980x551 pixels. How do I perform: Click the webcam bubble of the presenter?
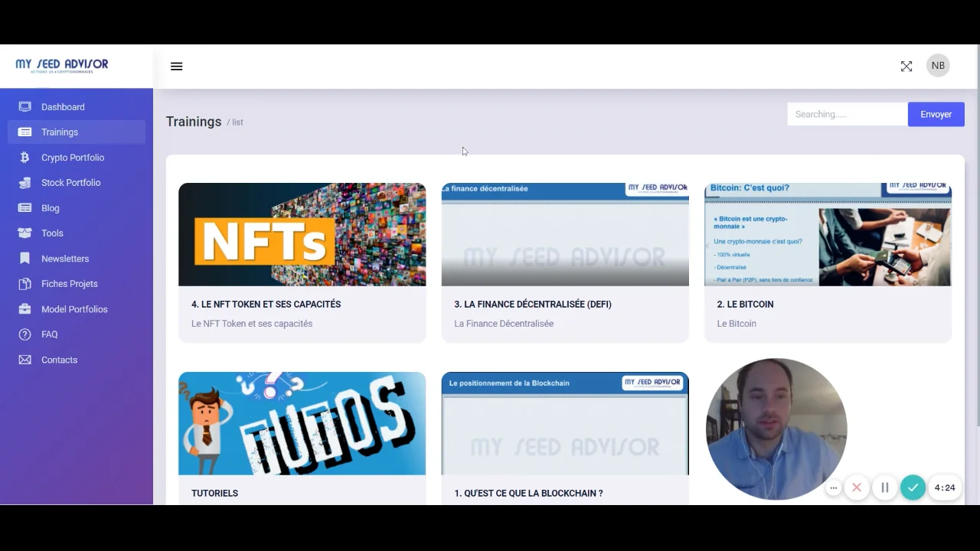coord(776,429)
